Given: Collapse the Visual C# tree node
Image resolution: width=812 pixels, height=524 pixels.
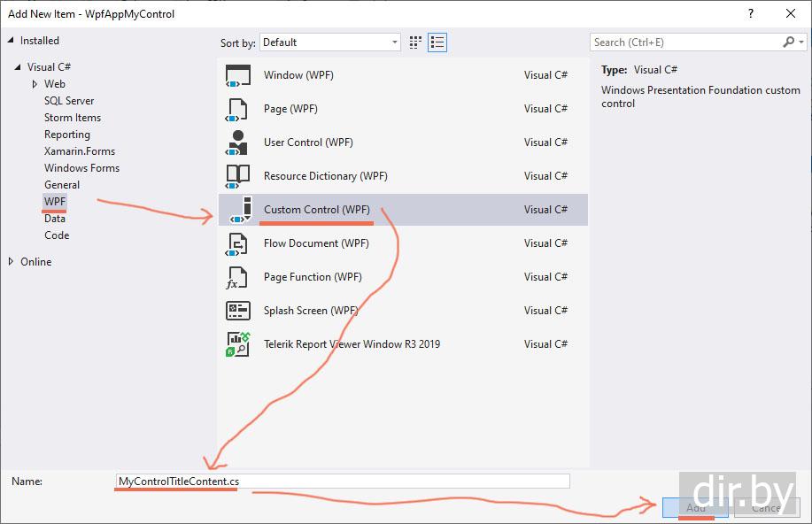Looking at the screenshot, I should 18,67.
